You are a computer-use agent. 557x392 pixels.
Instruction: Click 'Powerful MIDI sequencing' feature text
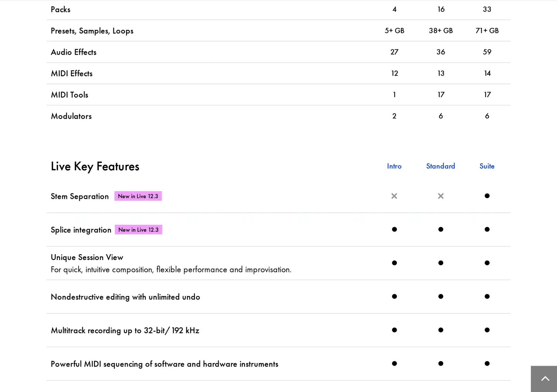pos(164,364)
